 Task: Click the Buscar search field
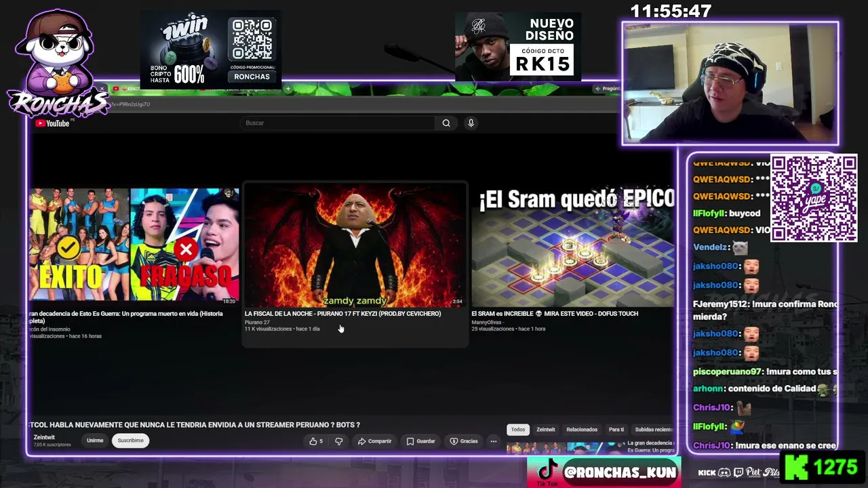coord(338,123)
